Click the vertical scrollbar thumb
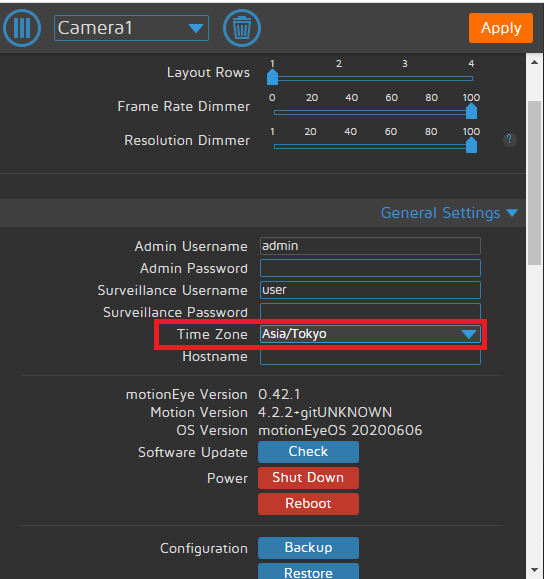This screenshot has height=579, width=544. [x=534, y=183]
